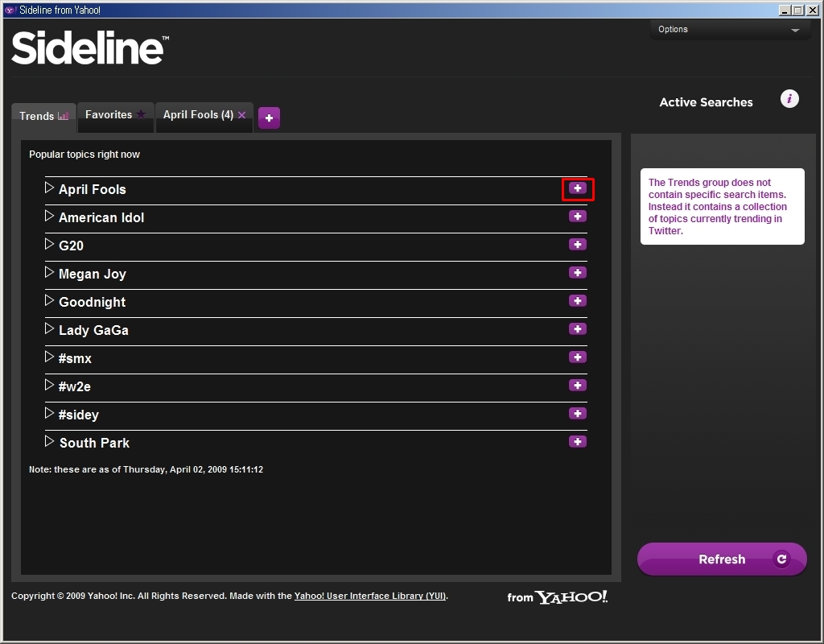Add Goodnight topic with its plus icon

point(578,301)
